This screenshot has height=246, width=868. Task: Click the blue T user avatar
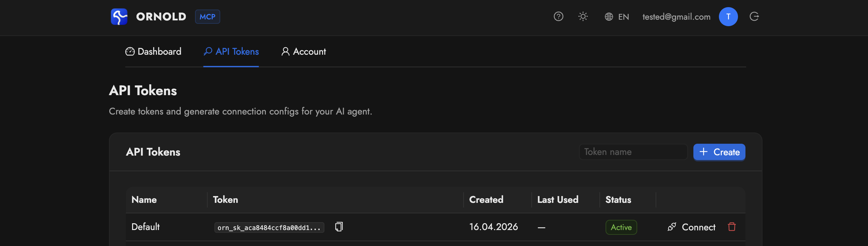[x=728, y=17]
